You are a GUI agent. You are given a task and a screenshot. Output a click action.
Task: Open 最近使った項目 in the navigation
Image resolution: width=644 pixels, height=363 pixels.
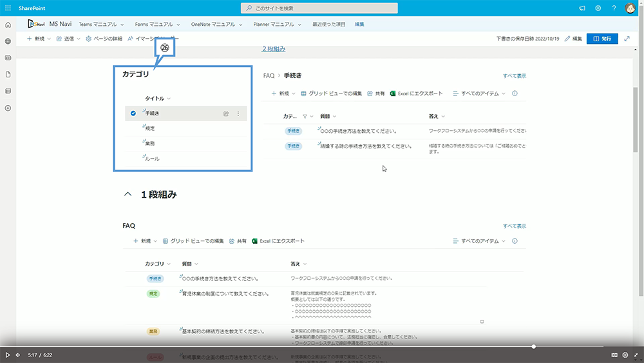(329, 25)
